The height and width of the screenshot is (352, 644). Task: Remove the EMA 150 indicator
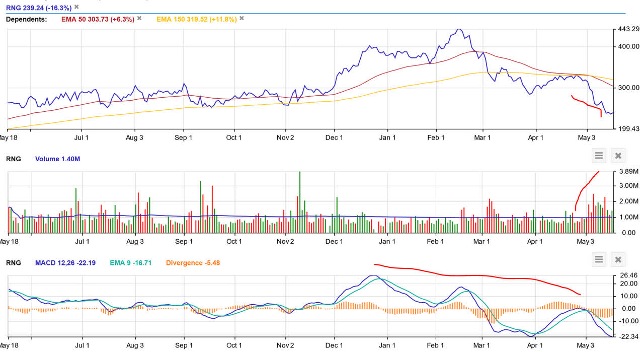point(242,19)
